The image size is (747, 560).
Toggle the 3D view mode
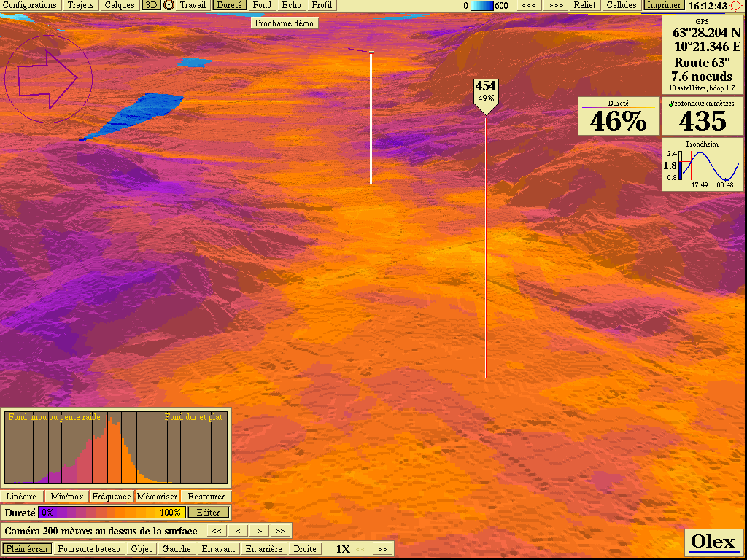coord(152,5)
